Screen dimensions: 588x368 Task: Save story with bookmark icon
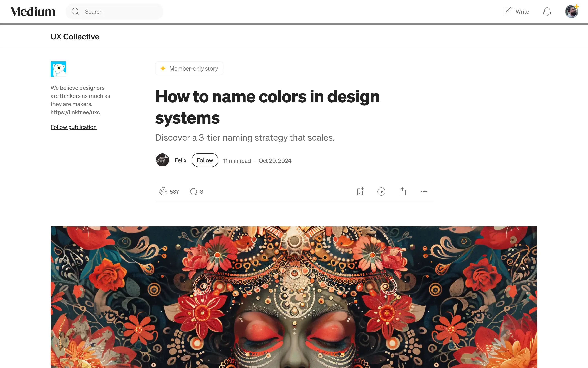360,191
